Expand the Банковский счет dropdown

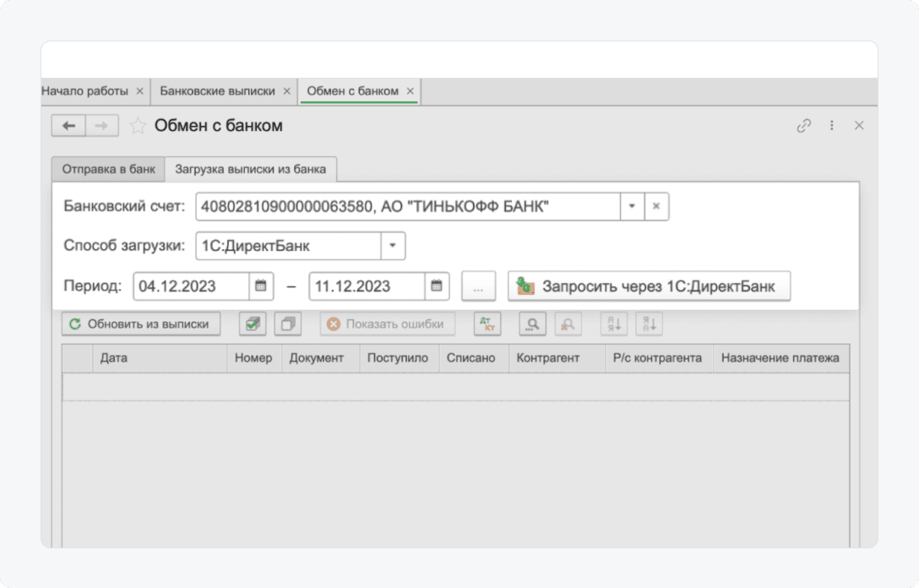click(x=632, y=206)
